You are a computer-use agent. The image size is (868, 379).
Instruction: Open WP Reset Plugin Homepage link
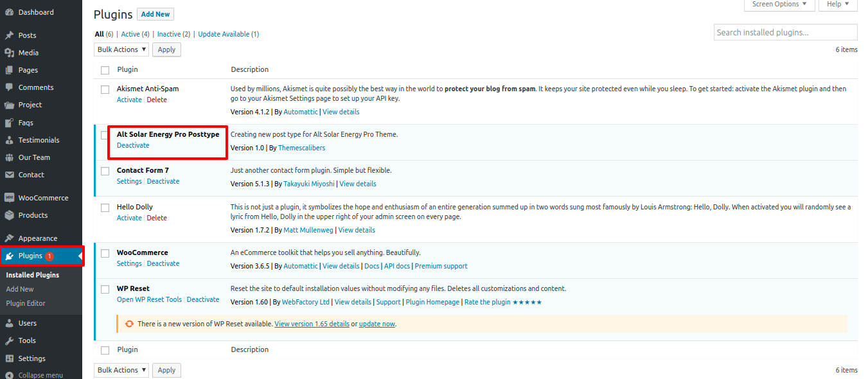[433, 302]
